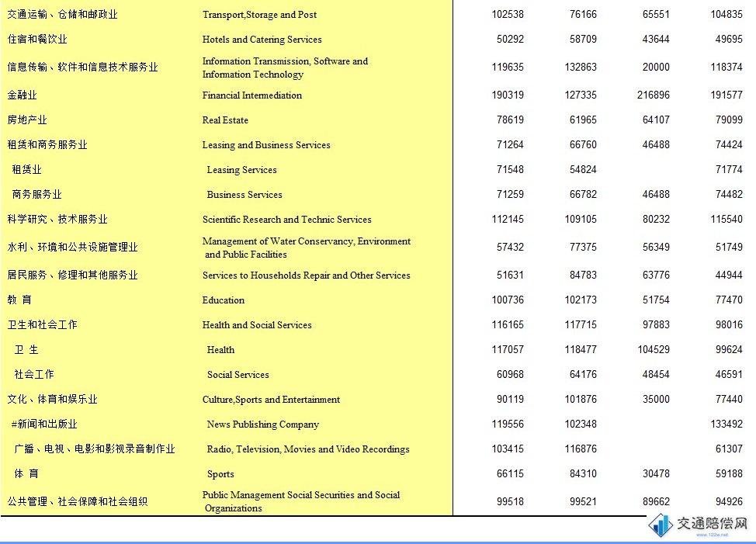Viewport: 756px width, 544px height.
Task: Click Radio, Television, Movies and Video Recordings
Action: point(308,449)
